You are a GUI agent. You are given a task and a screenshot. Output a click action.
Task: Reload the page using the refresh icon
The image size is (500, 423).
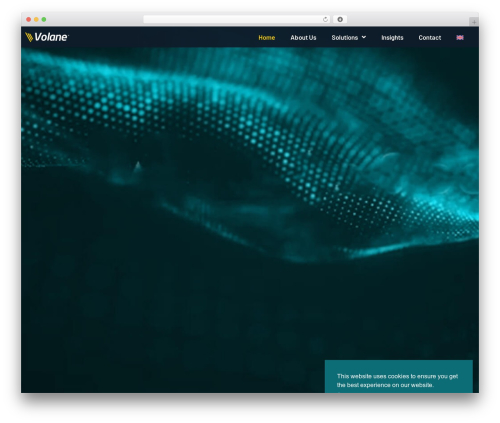tap(325, 20)
